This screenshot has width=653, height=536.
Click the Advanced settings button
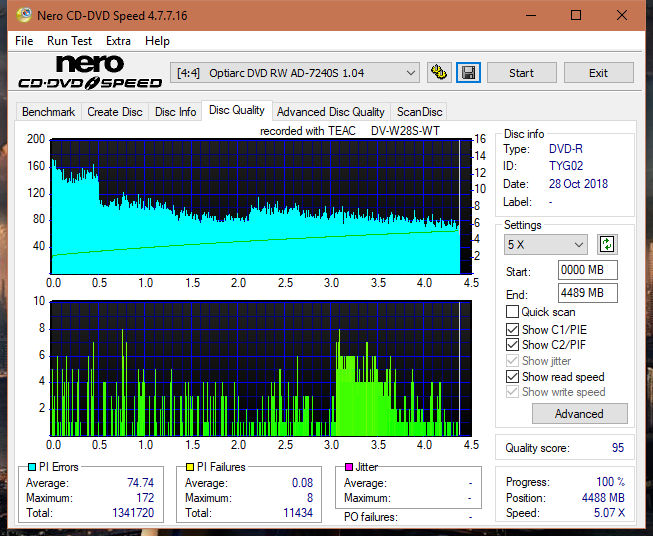(x=579, y=414)
